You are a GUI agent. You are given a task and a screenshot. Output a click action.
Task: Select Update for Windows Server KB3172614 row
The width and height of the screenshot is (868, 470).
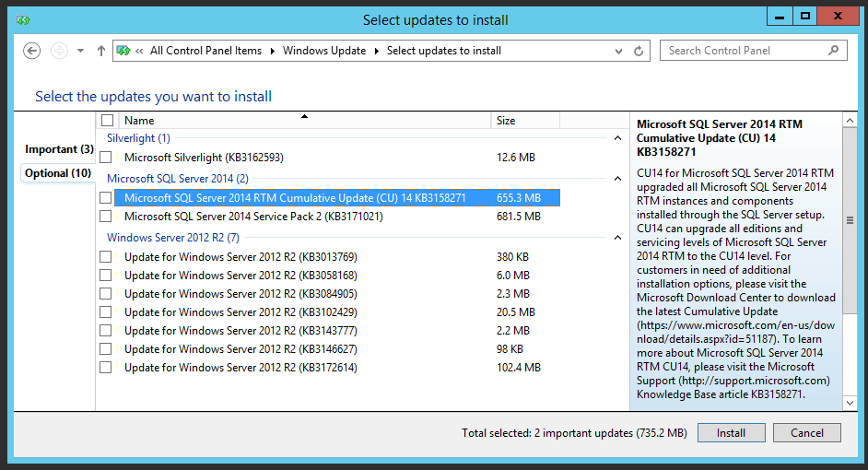337,367
